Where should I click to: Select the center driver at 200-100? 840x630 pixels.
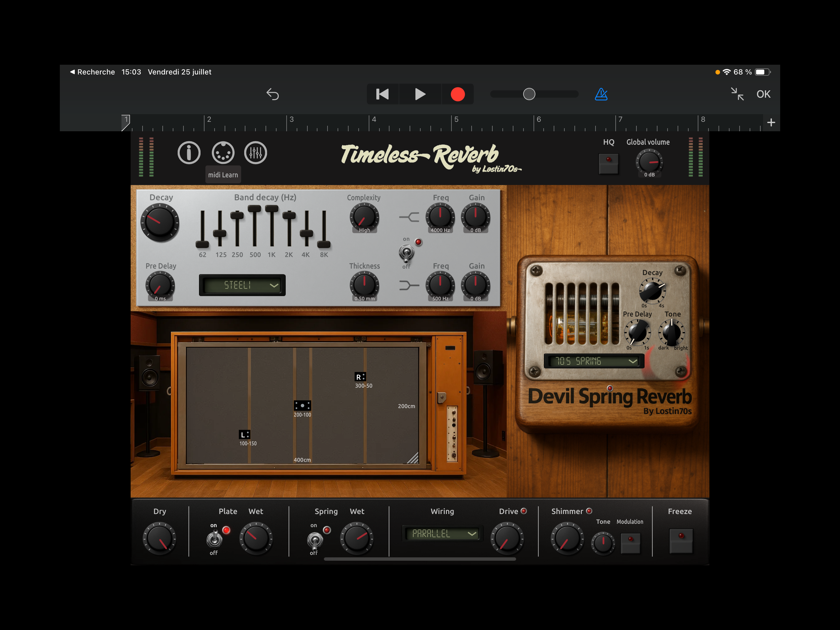[302, 406]
